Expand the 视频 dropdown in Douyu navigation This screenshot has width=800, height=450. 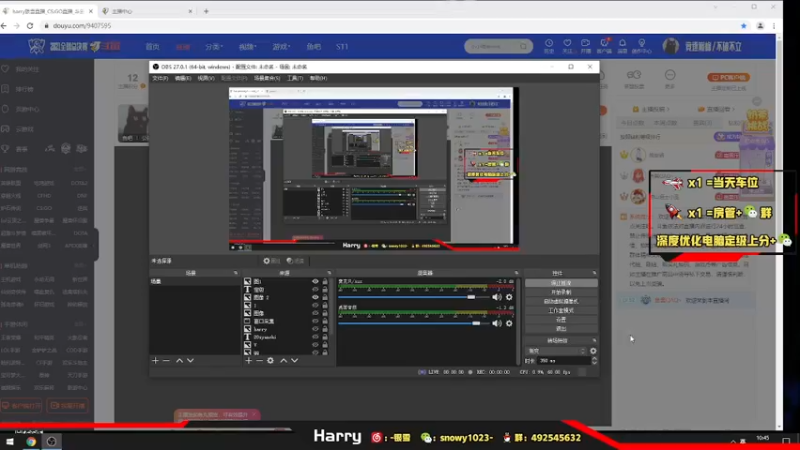[x=247, y=46]
